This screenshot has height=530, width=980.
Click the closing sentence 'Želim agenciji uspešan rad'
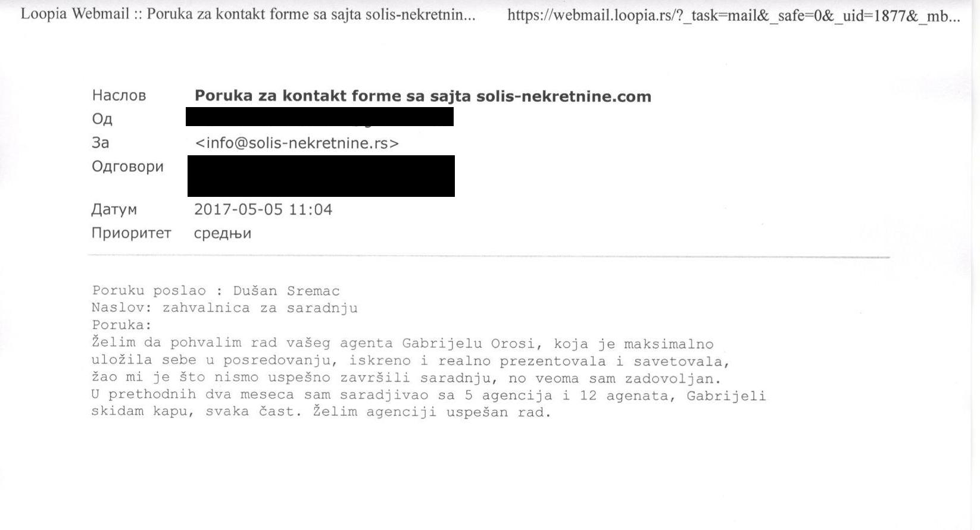[x=432, y=412]
